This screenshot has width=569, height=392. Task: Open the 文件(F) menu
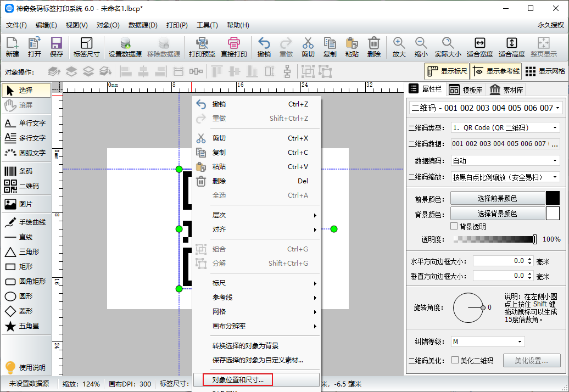coord(16,25)
